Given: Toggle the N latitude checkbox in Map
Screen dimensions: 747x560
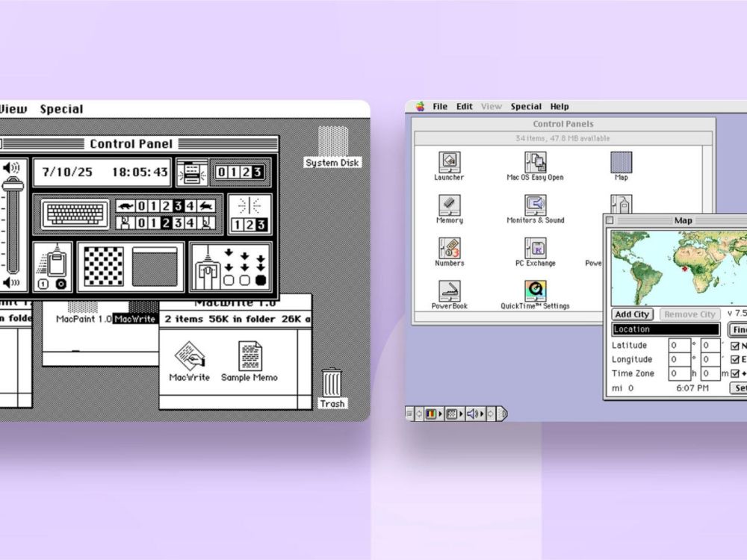Looking at the screenshot, I should click(735, 346).
